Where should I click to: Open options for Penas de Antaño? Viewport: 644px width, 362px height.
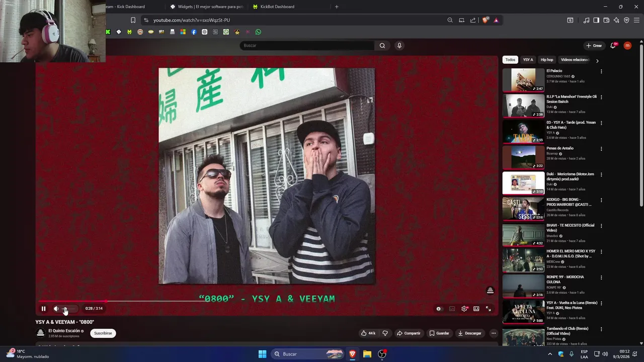coord(601,149)
